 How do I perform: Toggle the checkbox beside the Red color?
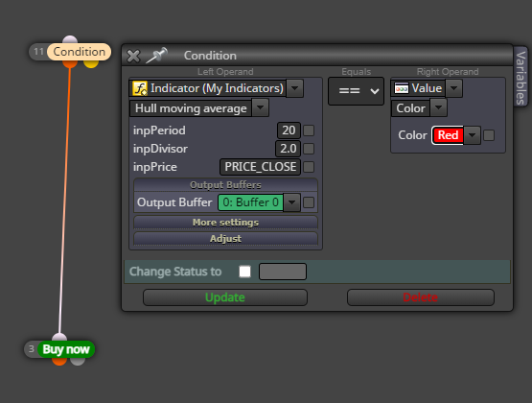[x=489, y=135]
